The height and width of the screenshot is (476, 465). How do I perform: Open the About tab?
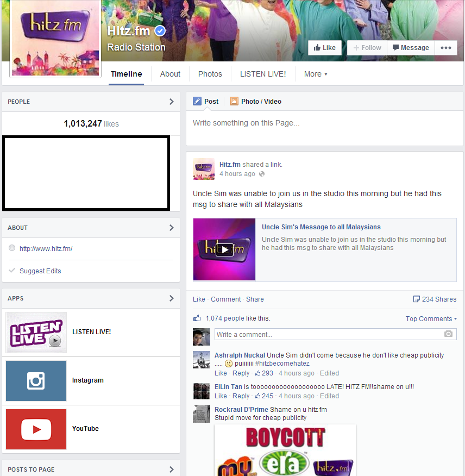[170, 74]
